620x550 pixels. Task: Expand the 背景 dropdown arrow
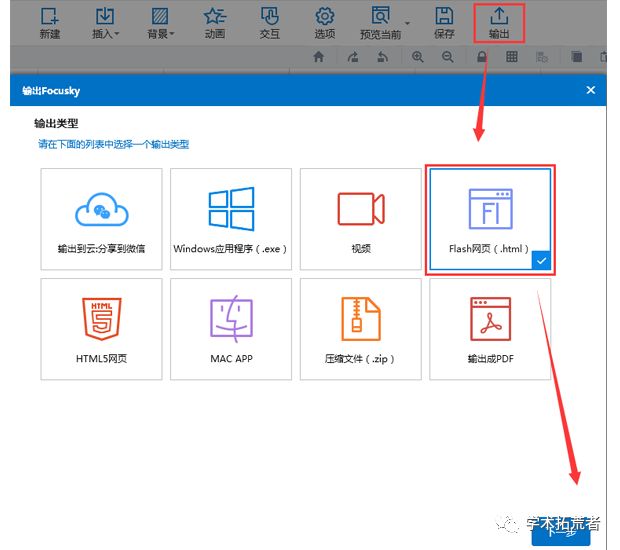pyautogui.click(x=172, y=34)
